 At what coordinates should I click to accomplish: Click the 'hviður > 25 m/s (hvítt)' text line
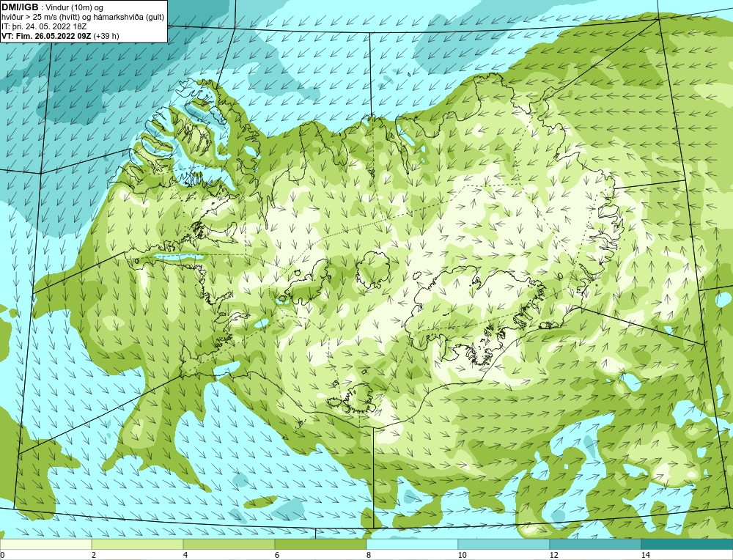pyautogui.click(x=83, y=18)
